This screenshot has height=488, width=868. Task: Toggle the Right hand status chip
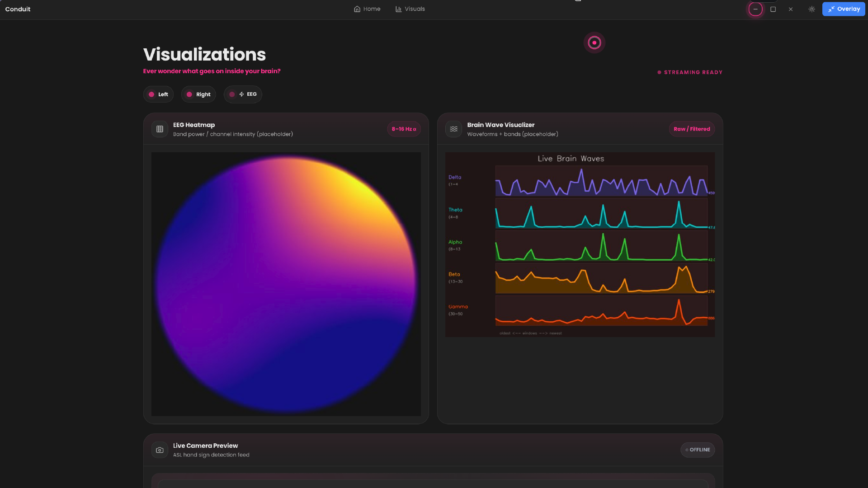[198, 94]
